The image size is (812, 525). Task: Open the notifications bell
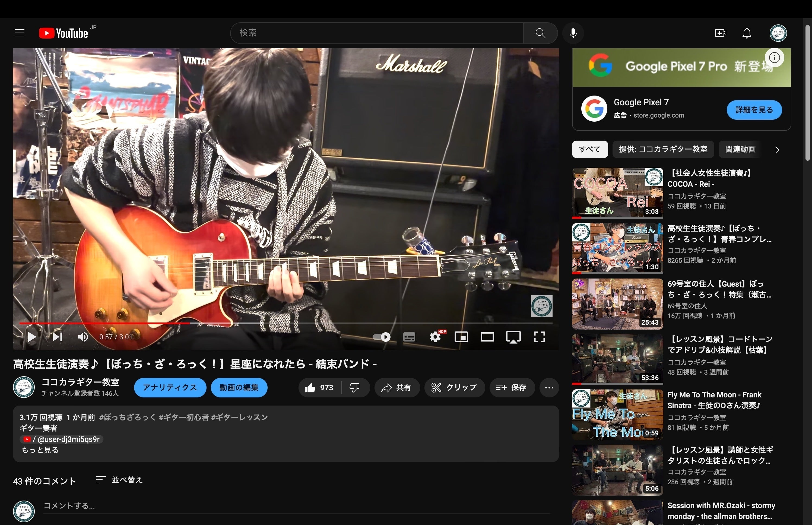[747, 33]
